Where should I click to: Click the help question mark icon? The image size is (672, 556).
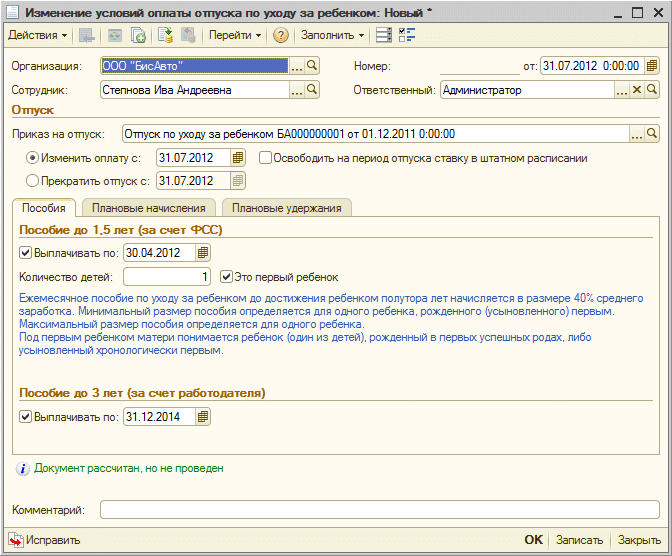[281, 35]
